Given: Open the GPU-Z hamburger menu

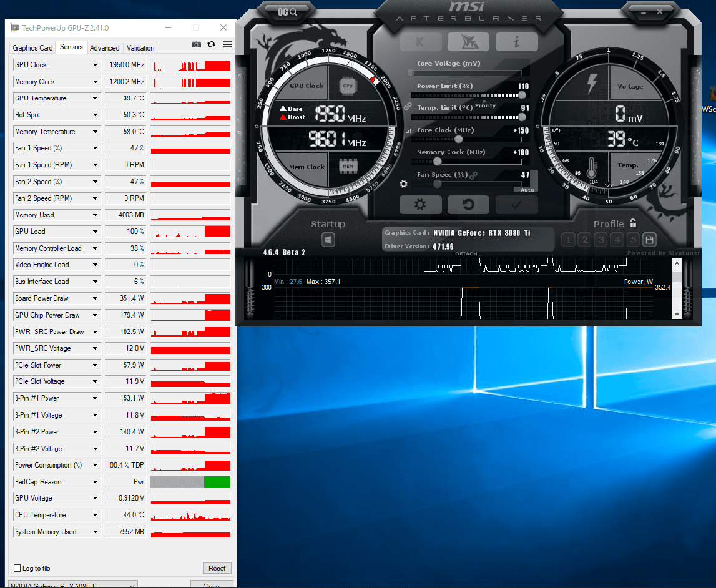Looking at the screenshot, I should [x=227, y=44].
